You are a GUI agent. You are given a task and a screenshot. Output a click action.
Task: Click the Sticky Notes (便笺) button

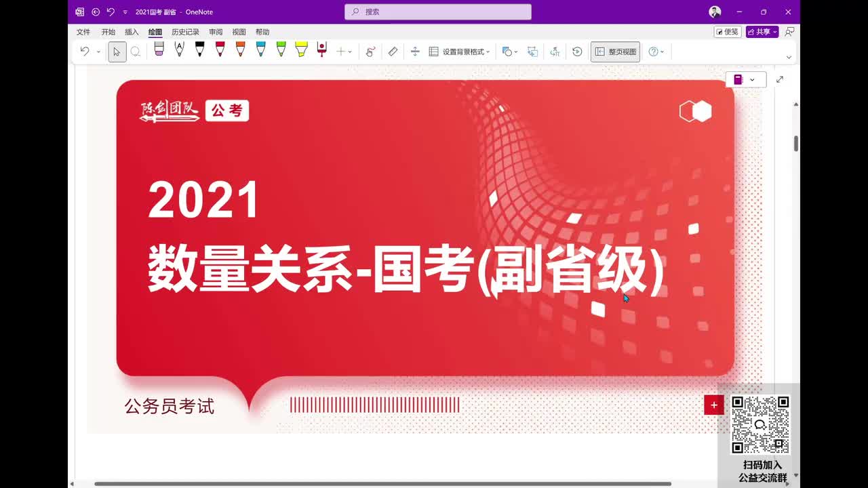pos(728,32)
